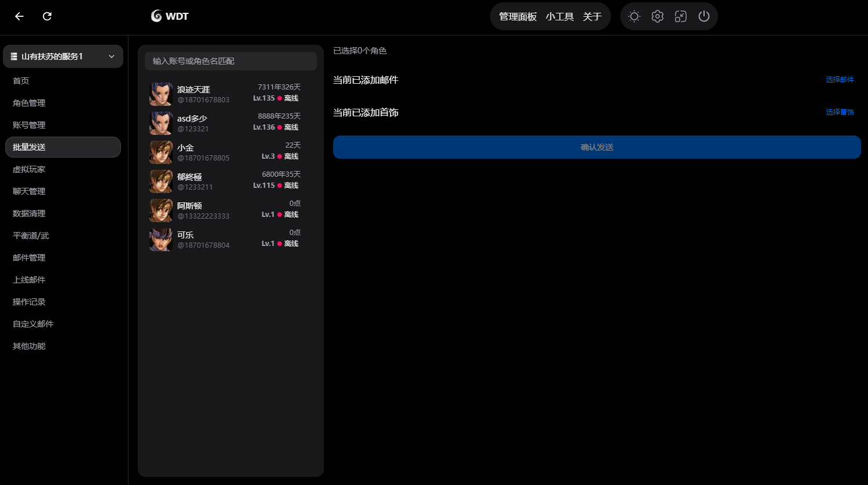Expand the 山有扶苏的服务1 server dropdown

[x=111, y=56]
